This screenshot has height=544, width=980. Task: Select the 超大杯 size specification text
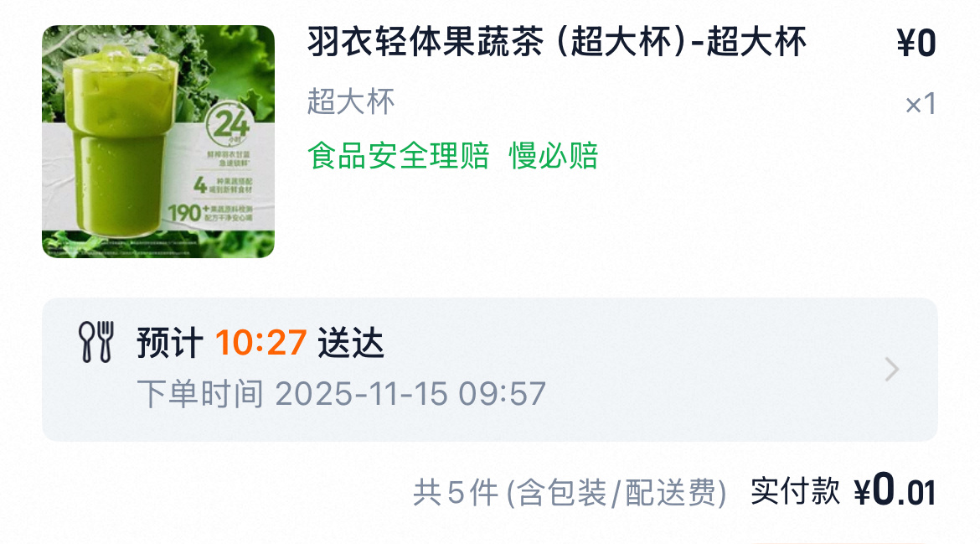pos(351,102)
